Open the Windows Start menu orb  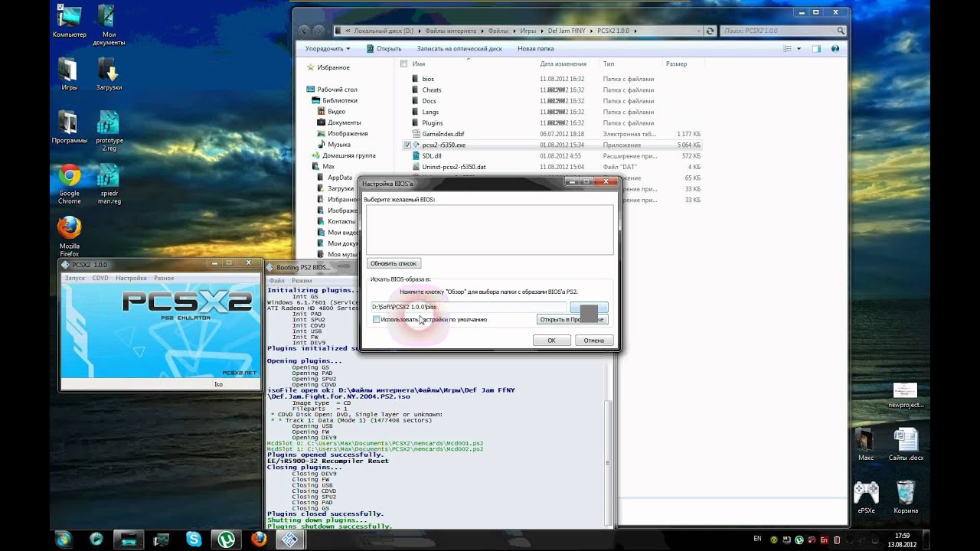(64, 539)
